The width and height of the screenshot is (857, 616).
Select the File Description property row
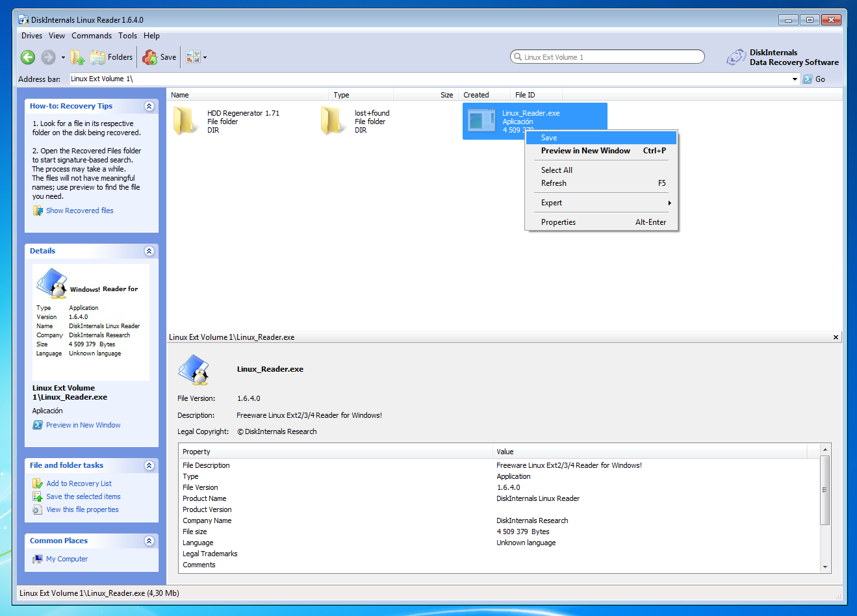coord(499,465)
